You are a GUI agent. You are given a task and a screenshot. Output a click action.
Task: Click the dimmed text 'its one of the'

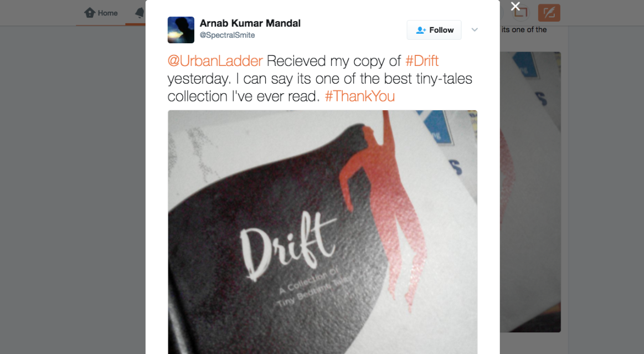[524, 29]
